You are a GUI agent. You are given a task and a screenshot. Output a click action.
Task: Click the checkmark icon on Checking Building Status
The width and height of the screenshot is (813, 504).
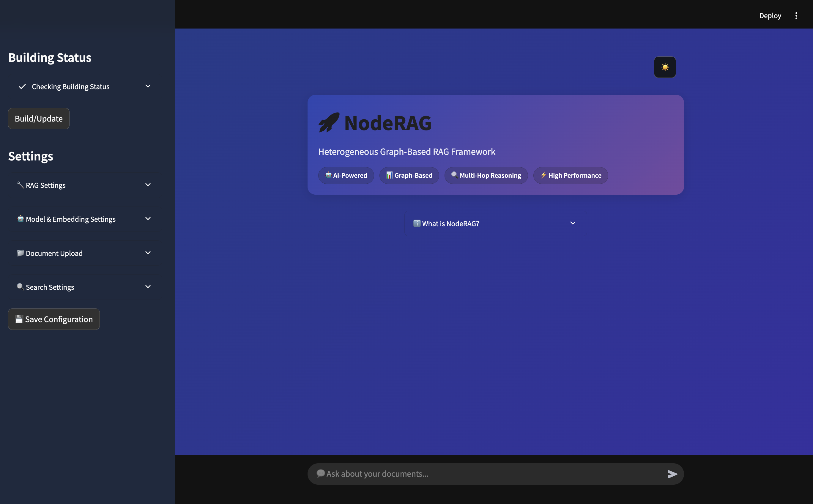pos(22,87)
